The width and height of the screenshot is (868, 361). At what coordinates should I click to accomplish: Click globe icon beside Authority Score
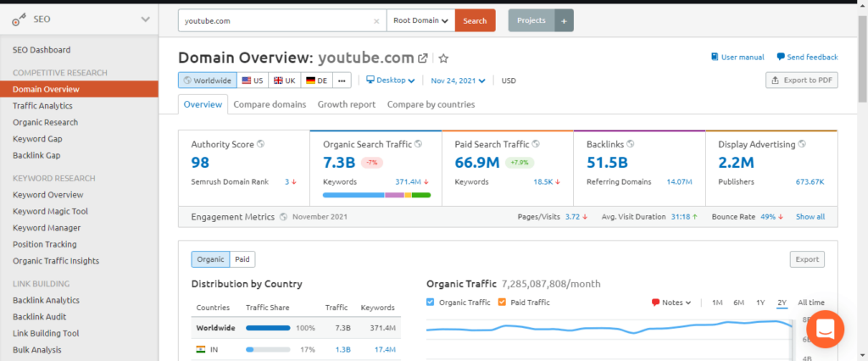click(x=261, y=144)
